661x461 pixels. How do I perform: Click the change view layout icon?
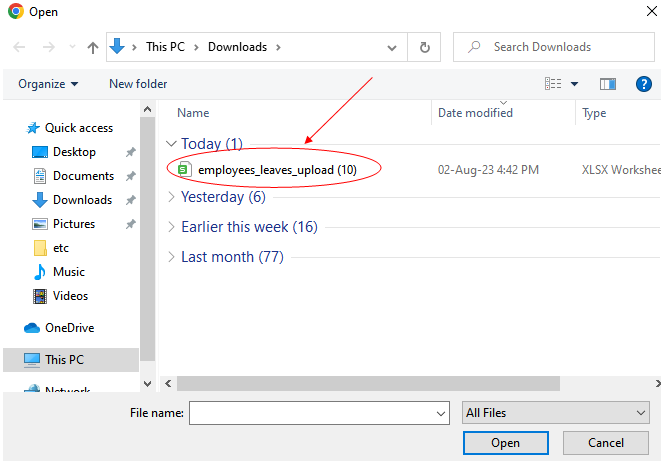tap(553, 84)
